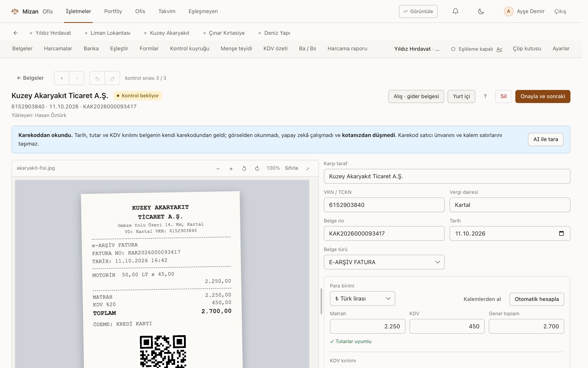Screen dimensions: 588x368
Task: Turn on matching via Aç link
Action: [499, 49]
